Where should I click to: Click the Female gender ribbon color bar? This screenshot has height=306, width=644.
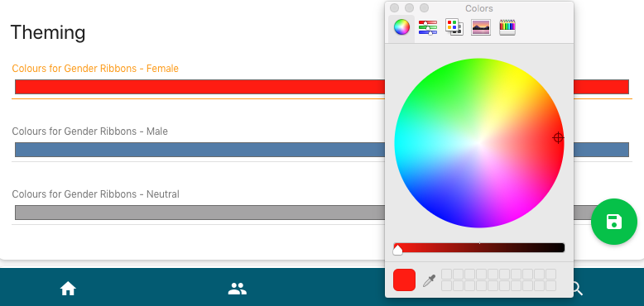point(322,87)
